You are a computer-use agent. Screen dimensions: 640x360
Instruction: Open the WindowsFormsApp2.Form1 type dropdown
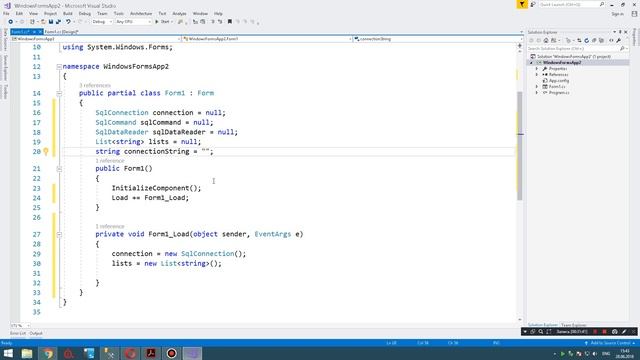pos(267,39)
